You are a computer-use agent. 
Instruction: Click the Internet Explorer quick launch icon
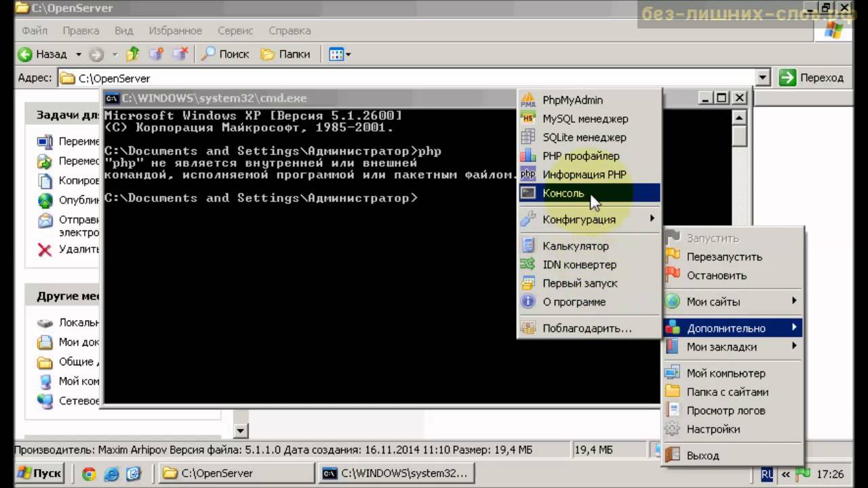(111, 473)
